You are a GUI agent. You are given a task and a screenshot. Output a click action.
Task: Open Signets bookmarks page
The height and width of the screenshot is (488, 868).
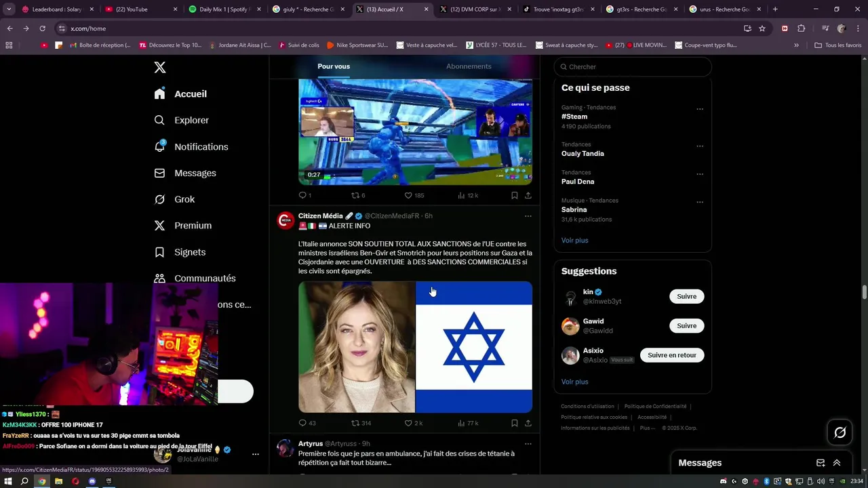click(180, 252)
